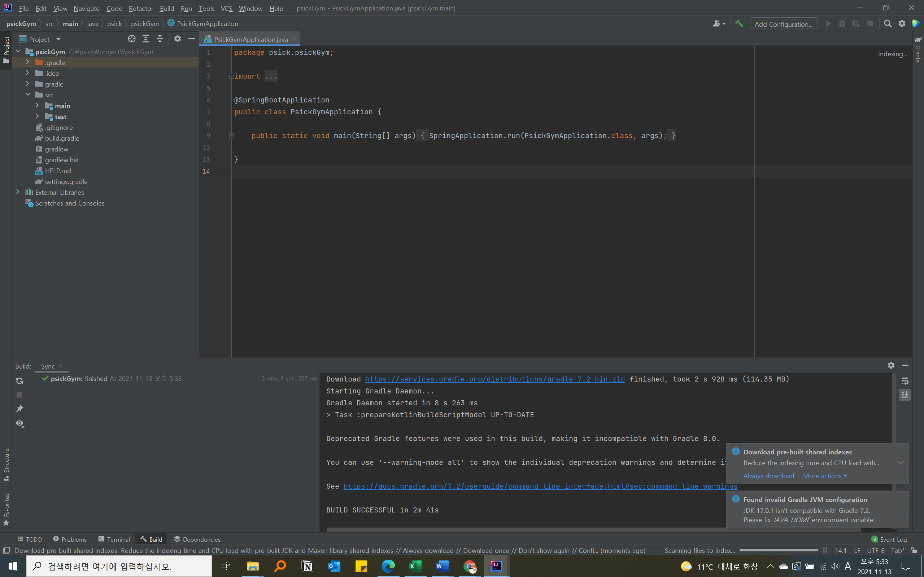Click Add Configuration button
The image size is (924, 577).
(x=784, y=24)
